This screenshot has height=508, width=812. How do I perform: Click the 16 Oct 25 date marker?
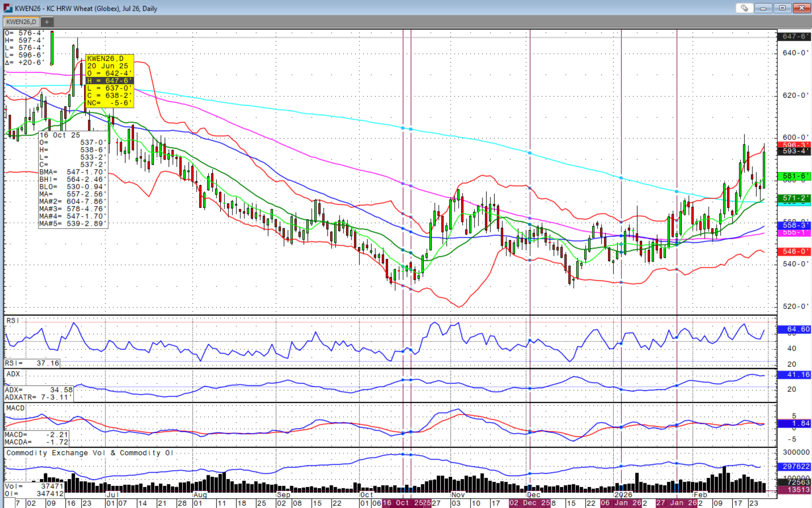point(402,503)
